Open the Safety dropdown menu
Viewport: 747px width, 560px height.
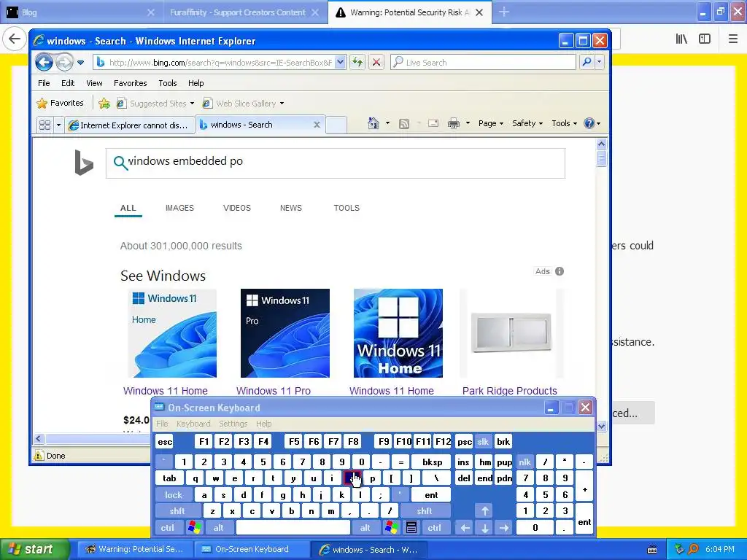pos(527,123)
